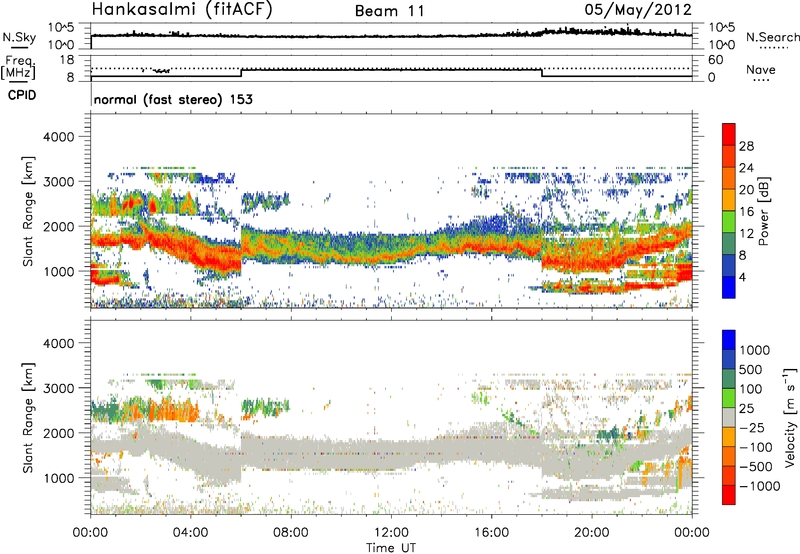
Task: Select the N.Sky axis label
Action: pyautogui.click(x=19, y=37)
